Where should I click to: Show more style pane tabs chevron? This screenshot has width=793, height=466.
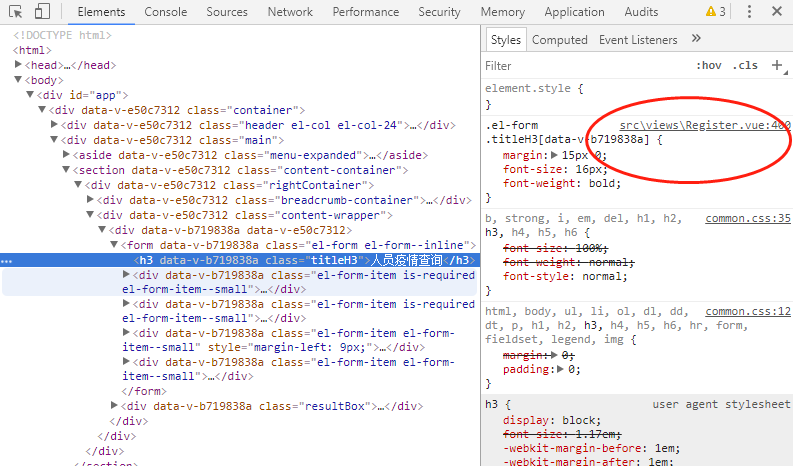coord(696,38)
